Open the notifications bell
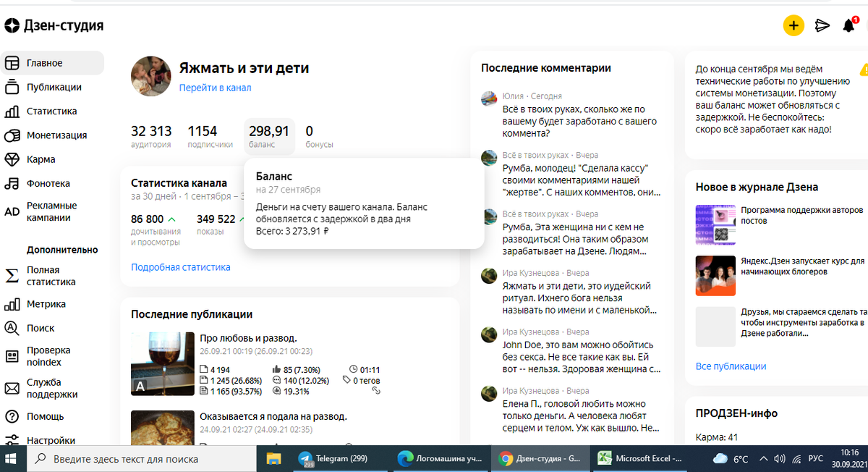This screenshot has height=472, width=868. pos(849,26)
